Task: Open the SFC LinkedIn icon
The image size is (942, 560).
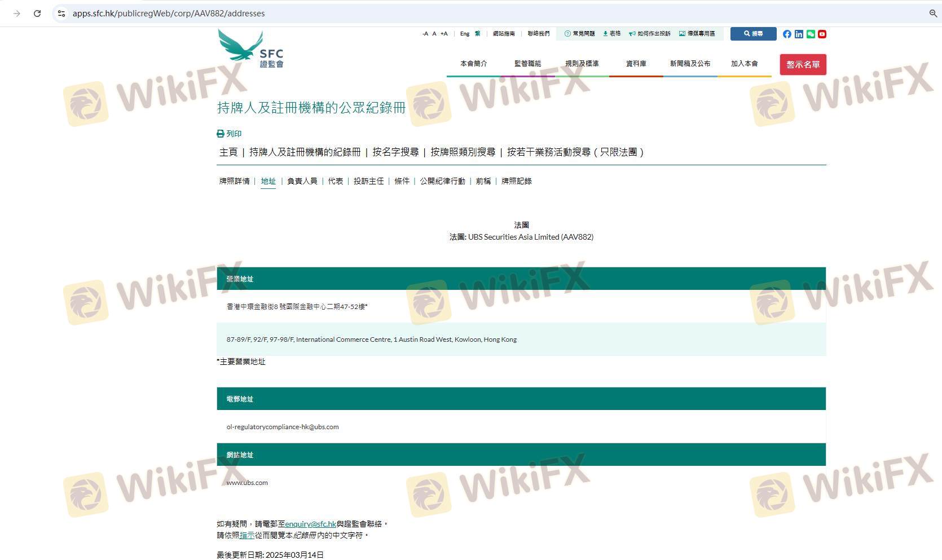Action: click(799, 34)
